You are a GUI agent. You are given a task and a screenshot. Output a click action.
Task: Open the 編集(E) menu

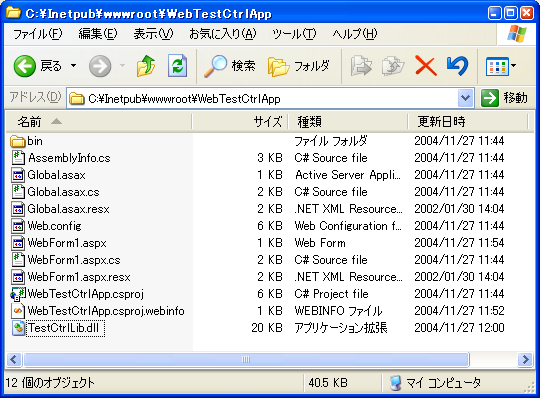coord(98,34)
